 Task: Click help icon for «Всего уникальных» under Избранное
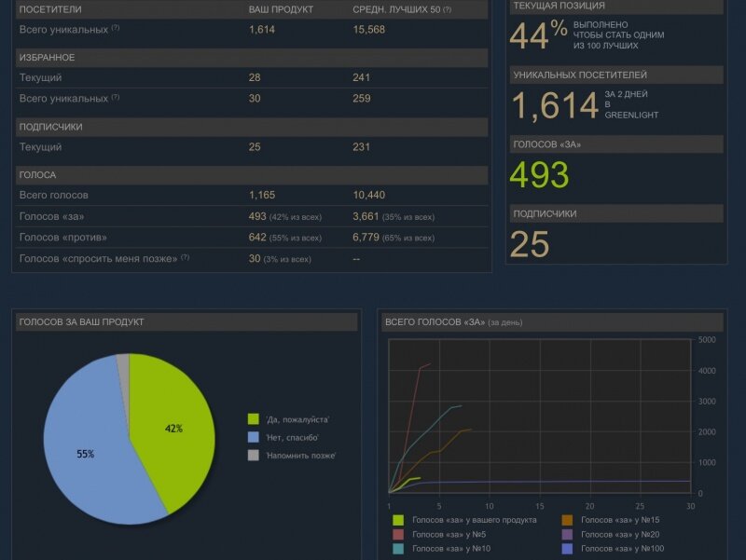pyautogui.click(x=116, y=97)
